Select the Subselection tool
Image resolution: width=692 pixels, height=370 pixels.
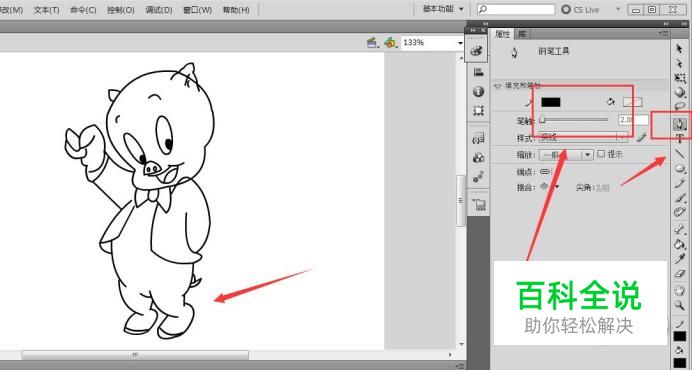[x=680, y=64]
